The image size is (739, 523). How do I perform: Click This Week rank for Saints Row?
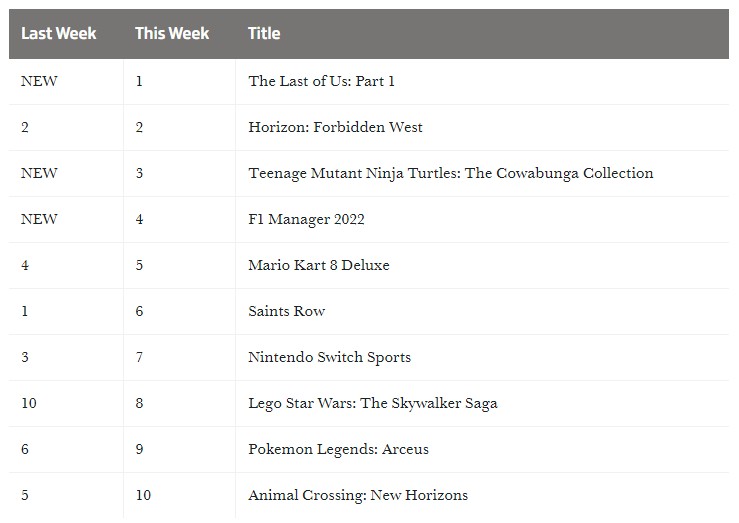[x=139, y=311]
